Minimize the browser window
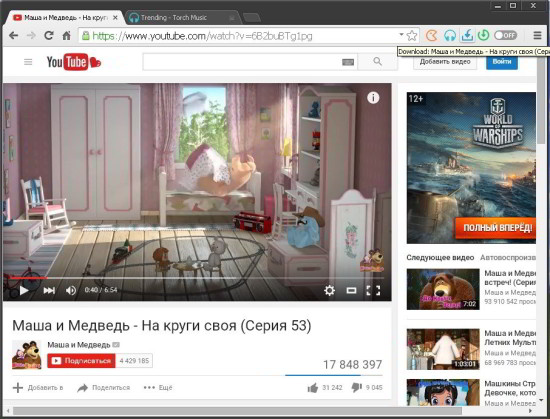Screen dimensions: 550x419 [498, 6]
